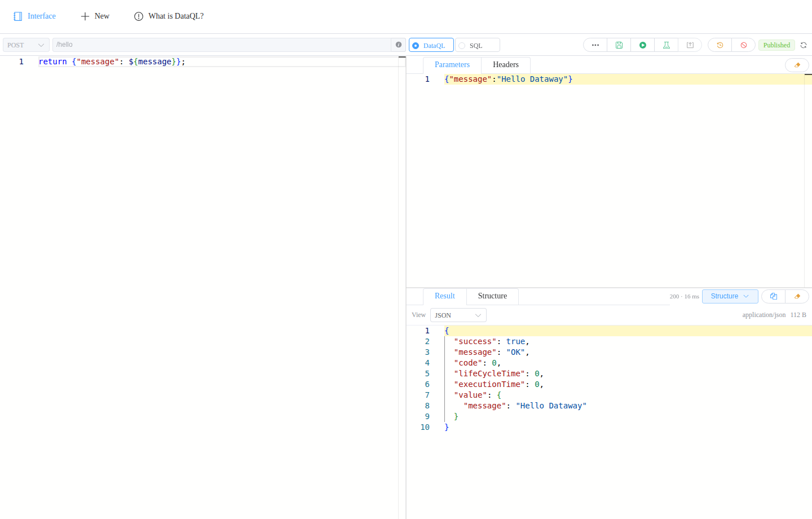
Task: Open the JSON view dropdown
Action: point(458,315)
